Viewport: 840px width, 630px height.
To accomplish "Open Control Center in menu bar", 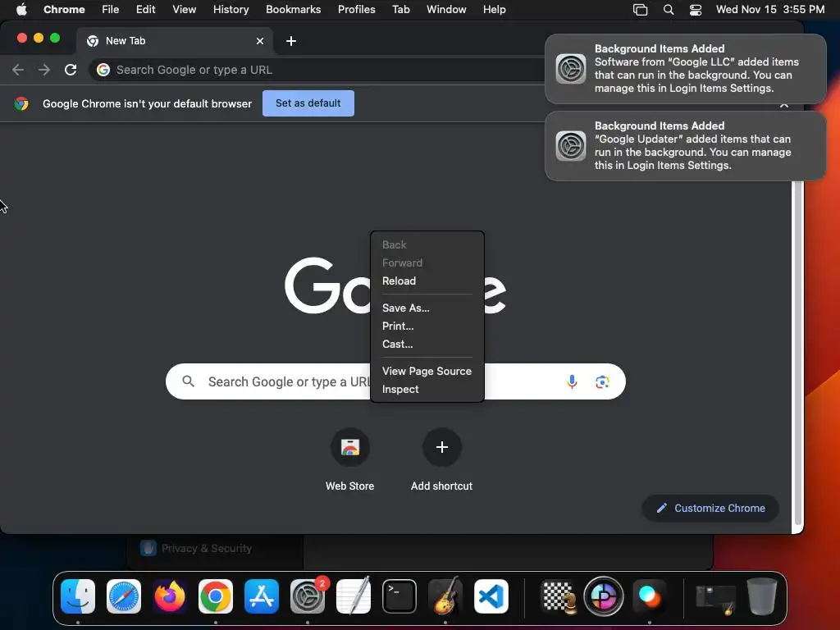I will click(x=696, y=10).
